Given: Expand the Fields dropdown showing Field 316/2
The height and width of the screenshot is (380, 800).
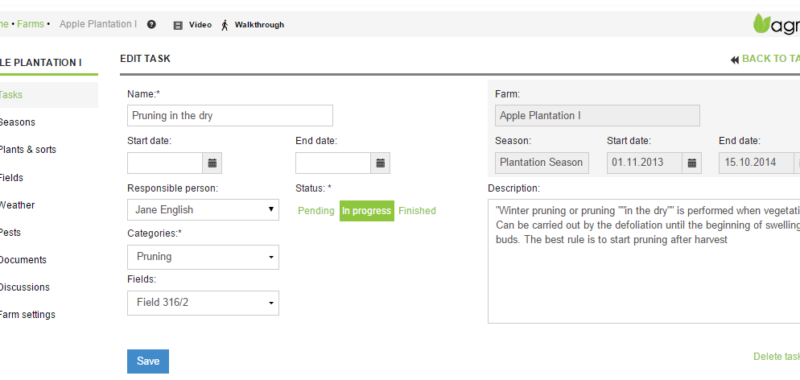Looking at the screenshot, I should tap(203, 303).
